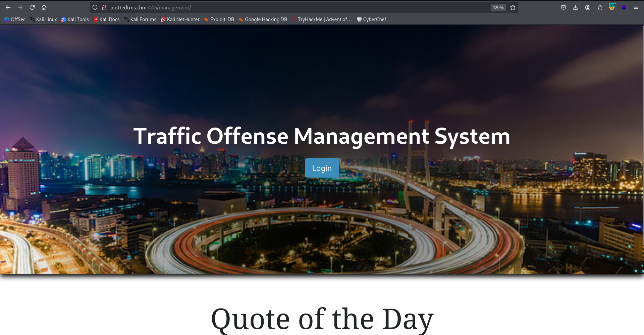
Task: Bookmark this page with the star icon
Action: click(x=513, y=7)
